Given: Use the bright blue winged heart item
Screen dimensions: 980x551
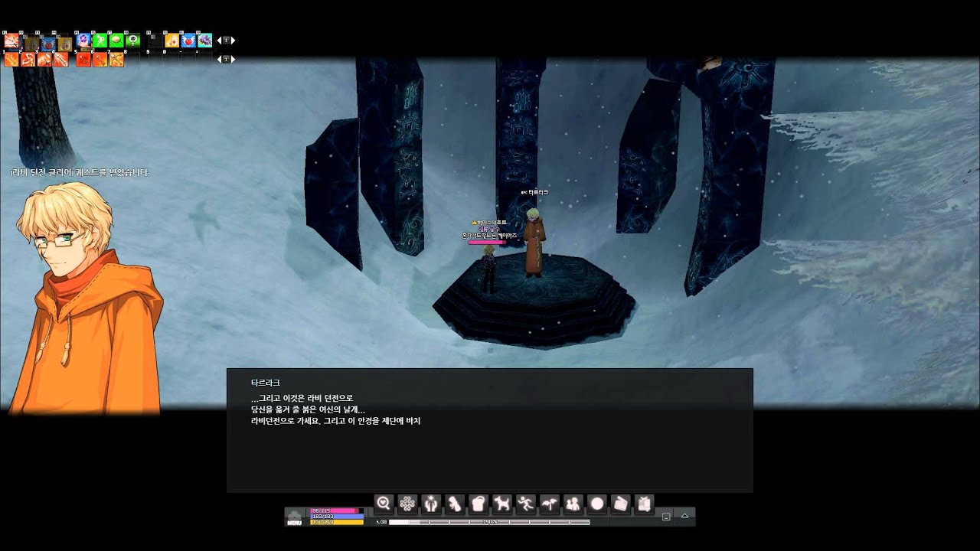Looking at the screenshot, I should [188, 41].
